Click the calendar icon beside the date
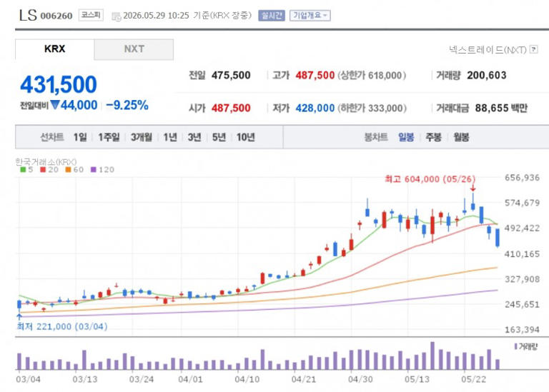 [x=116, y=16]
